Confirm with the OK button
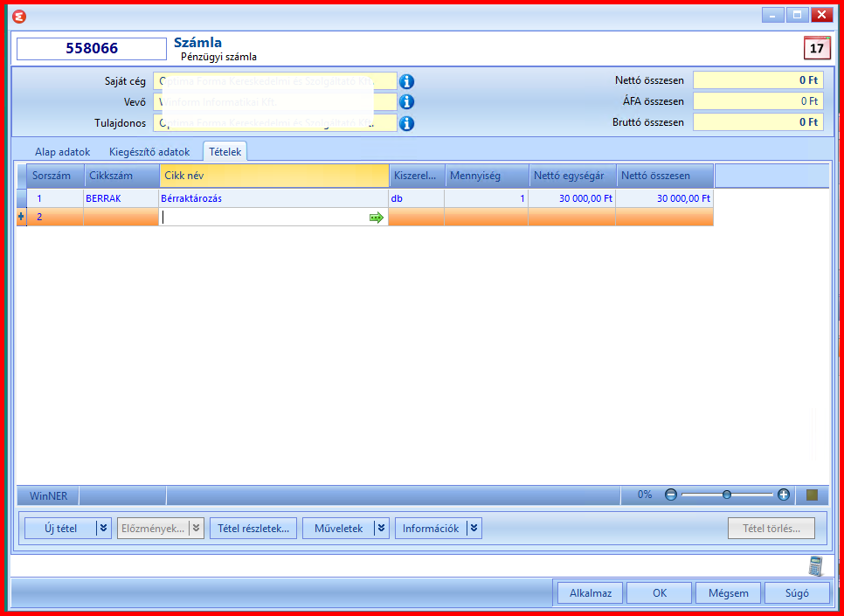844x616 pixels. tap(660, 593)
